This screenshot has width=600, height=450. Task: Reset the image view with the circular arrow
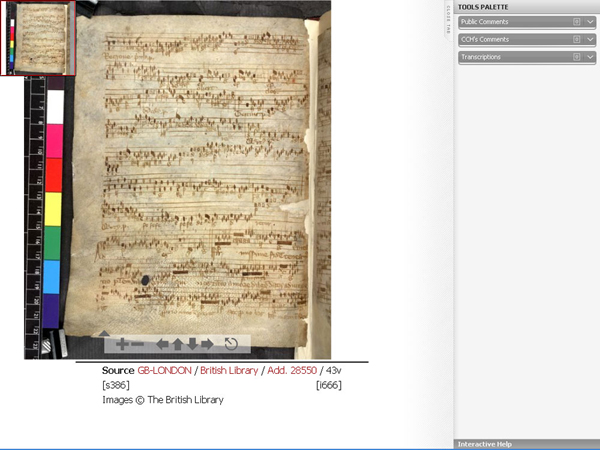pyautogui.click(x=231, y=344)
